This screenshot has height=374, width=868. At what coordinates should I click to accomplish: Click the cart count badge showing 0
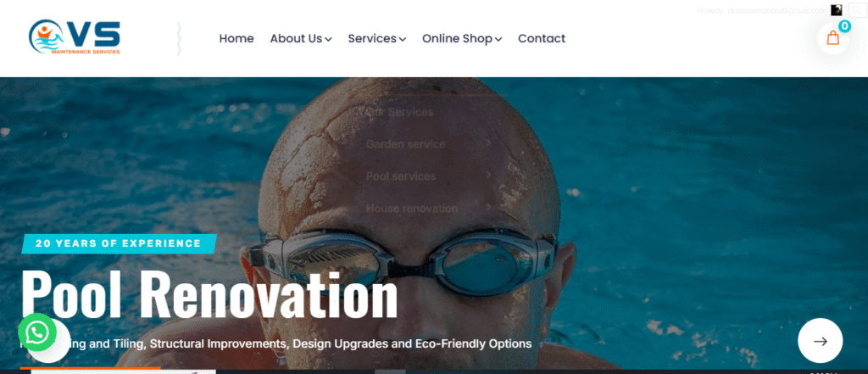pos(844,26)
